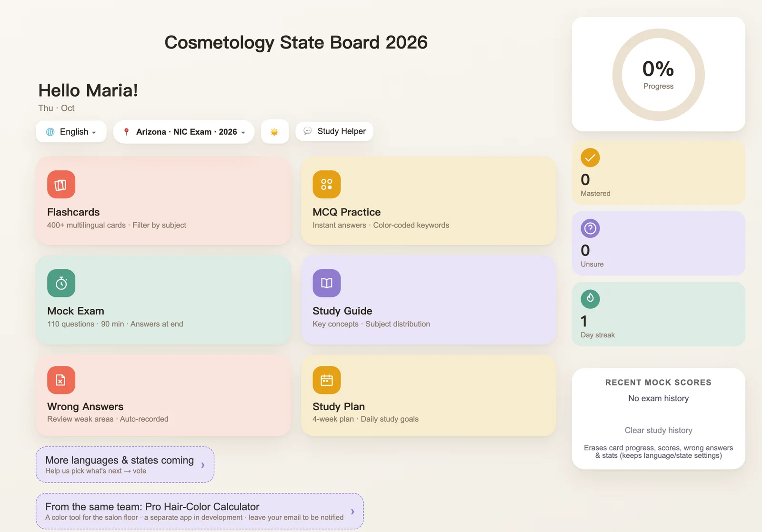Open the More languages & states coming link
762x532 pixels.
coord(125,464)
